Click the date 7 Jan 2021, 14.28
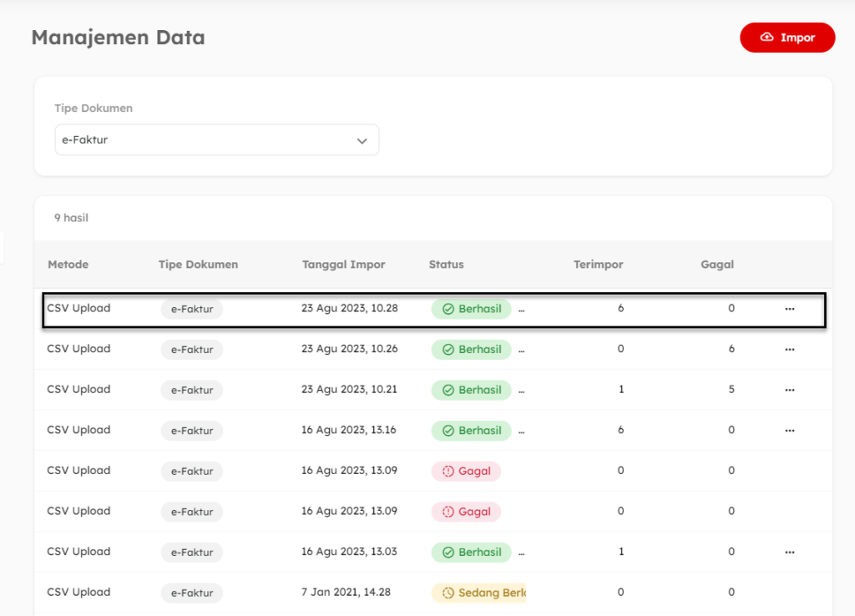Image resolution: width=855 pixels, height=616 pixels. click(x=347, y=592)
